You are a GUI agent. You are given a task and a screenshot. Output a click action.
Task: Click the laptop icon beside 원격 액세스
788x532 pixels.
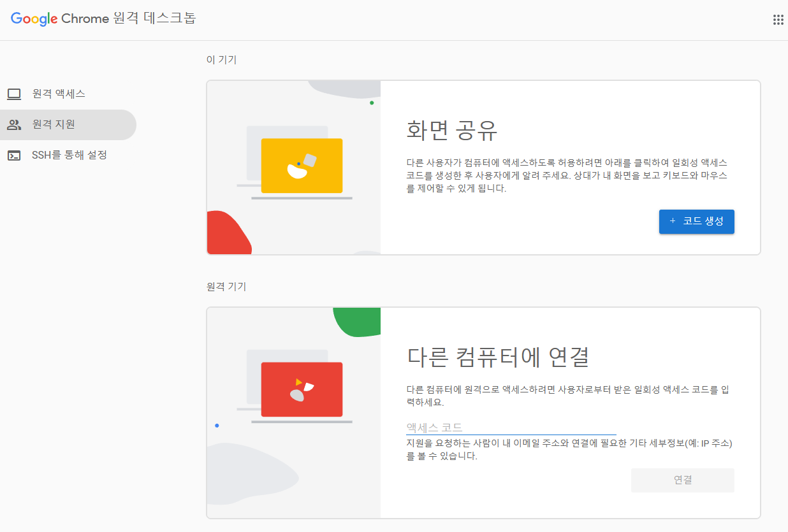click(x=14, y=94)
